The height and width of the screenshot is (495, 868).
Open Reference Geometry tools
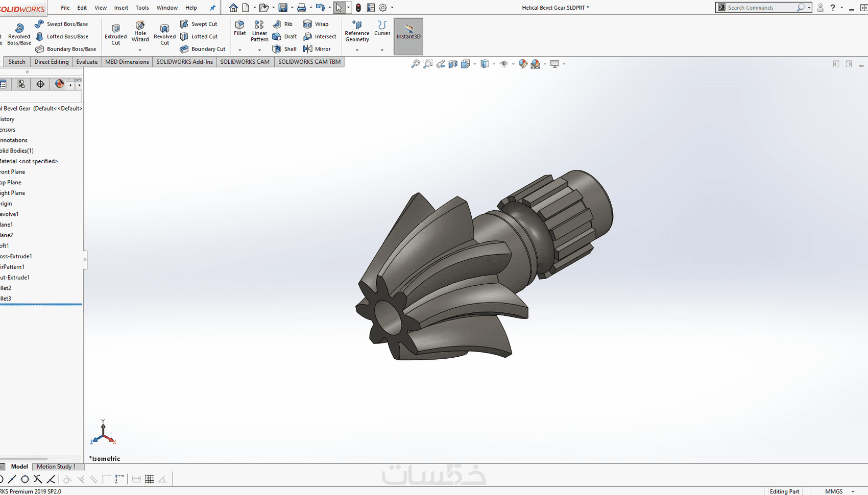[357, 32]
